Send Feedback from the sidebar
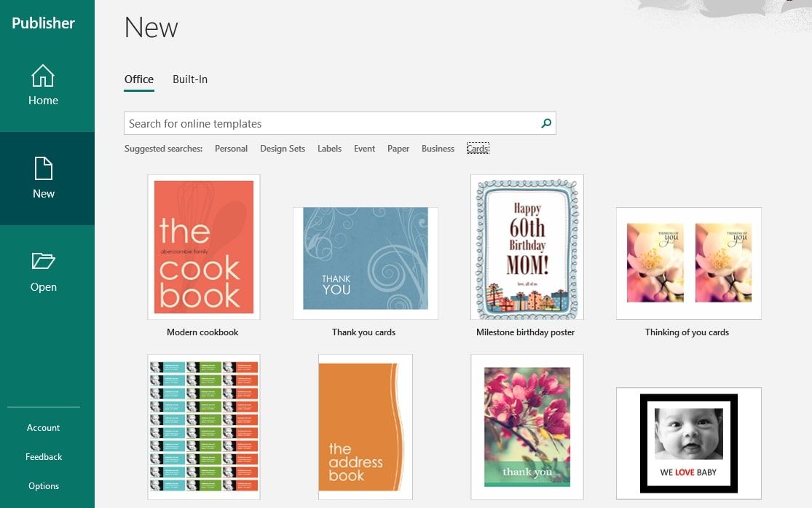Screen dimensions: 812x508 (x=43, y=456)
